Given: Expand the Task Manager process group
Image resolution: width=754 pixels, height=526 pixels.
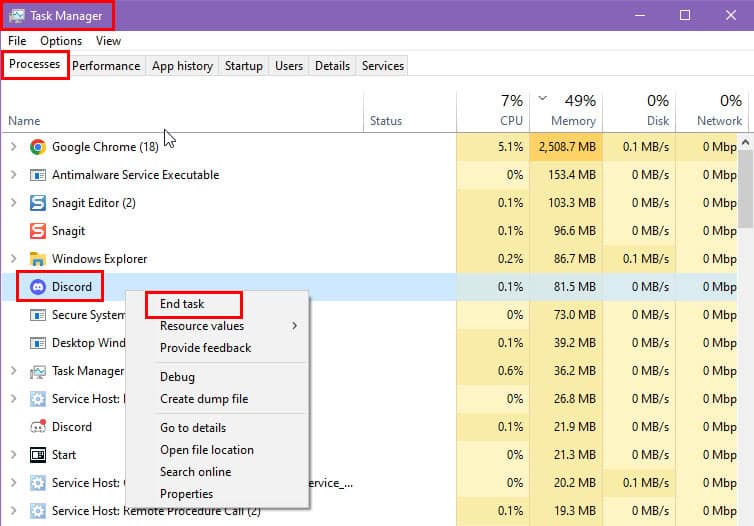Looking at the screenshot, I should 13,371.
